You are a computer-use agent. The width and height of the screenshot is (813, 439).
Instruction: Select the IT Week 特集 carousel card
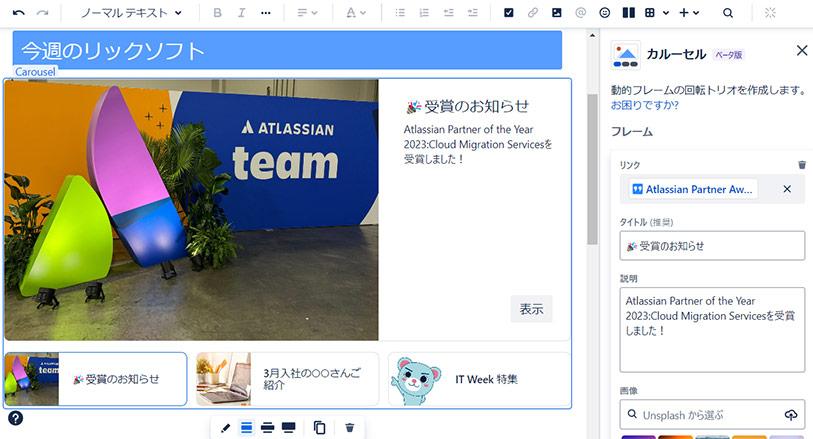[479, 379]
